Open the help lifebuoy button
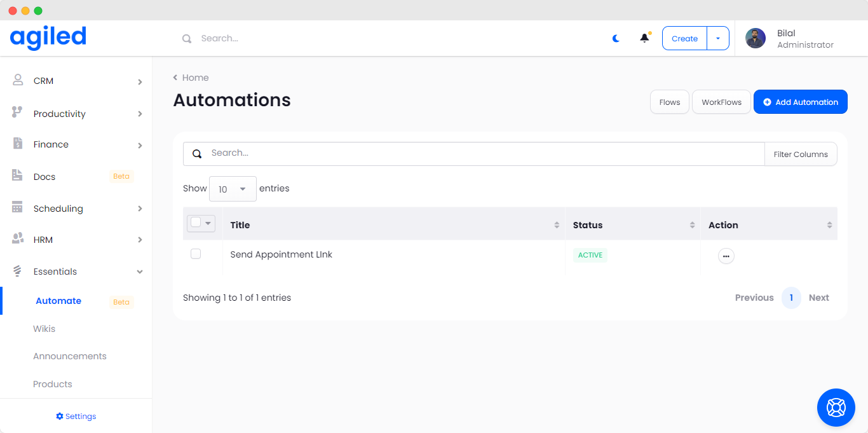The width and height of the screenshot is (868, 433). coord(836,407)
